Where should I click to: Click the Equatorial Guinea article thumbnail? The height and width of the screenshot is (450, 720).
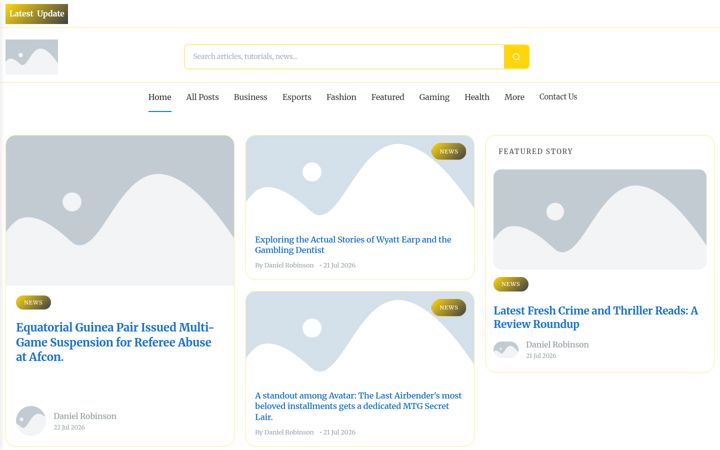pos(120,210)
